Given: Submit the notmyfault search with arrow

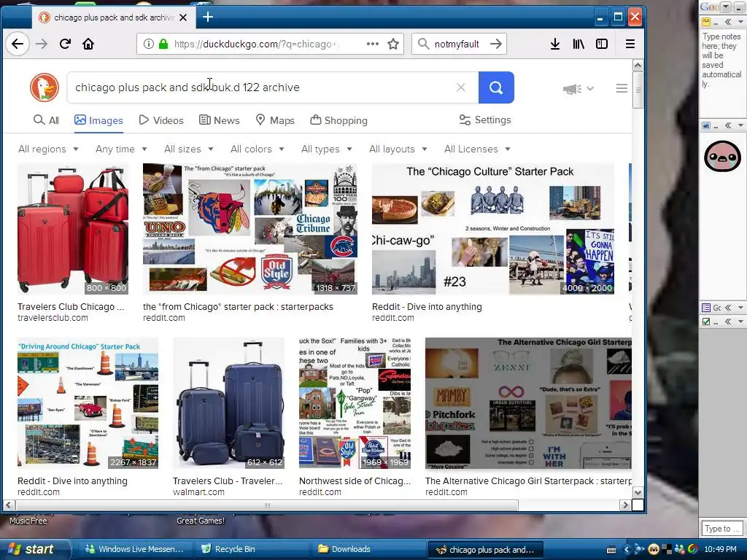Looking at the screenshot, I should point(496,44).
